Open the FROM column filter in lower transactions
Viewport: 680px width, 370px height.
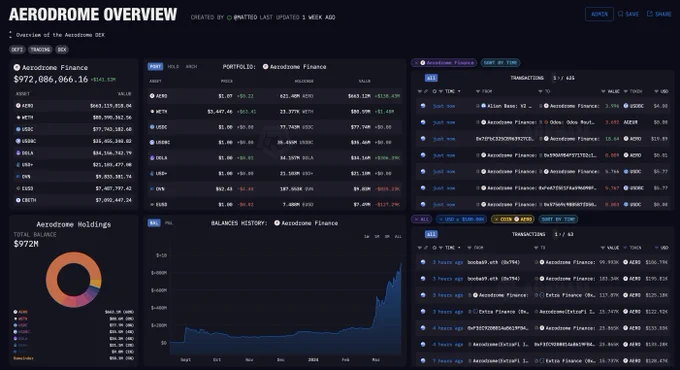469,248
